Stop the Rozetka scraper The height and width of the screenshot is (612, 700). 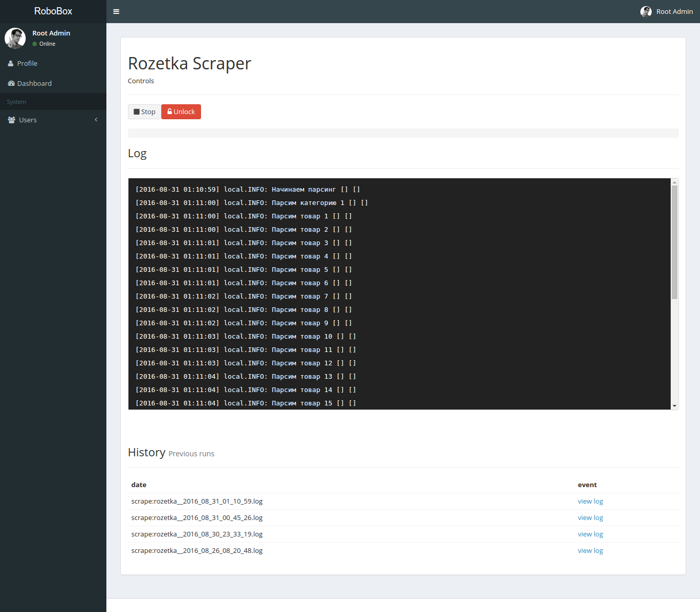(144, 112)
